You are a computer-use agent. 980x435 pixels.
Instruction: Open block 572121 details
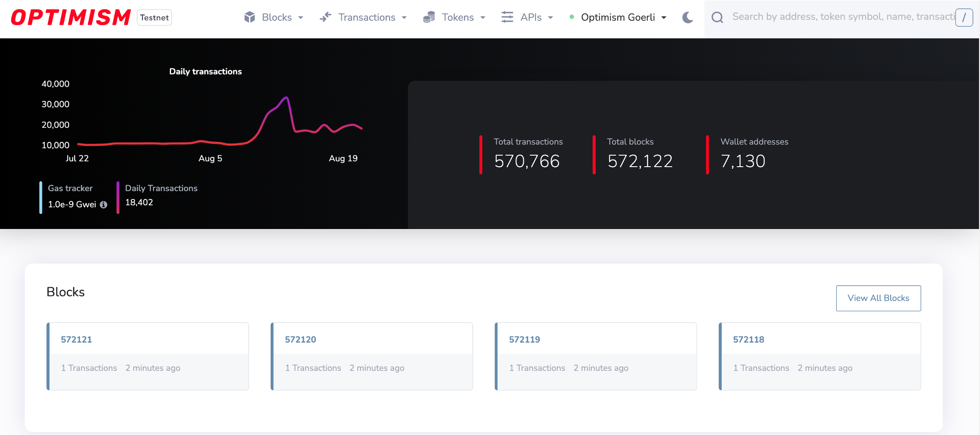pyautogui.click(x=77, y=340)
